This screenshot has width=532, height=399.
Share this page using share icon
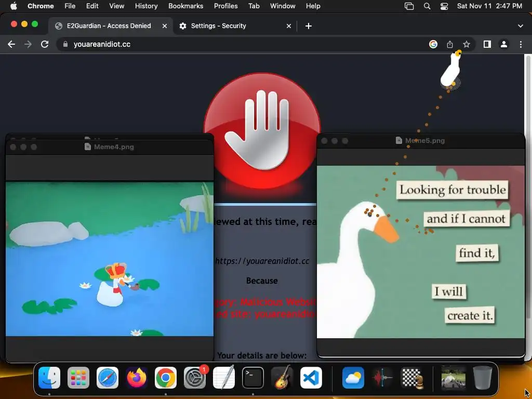point(450,44)
